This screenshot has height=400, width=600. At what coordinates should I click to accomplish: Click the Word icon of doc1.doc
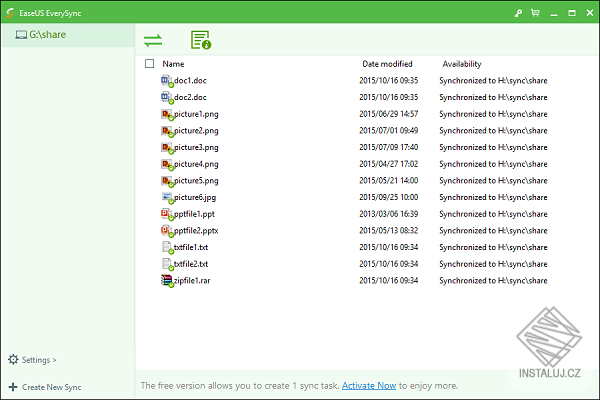167,81
